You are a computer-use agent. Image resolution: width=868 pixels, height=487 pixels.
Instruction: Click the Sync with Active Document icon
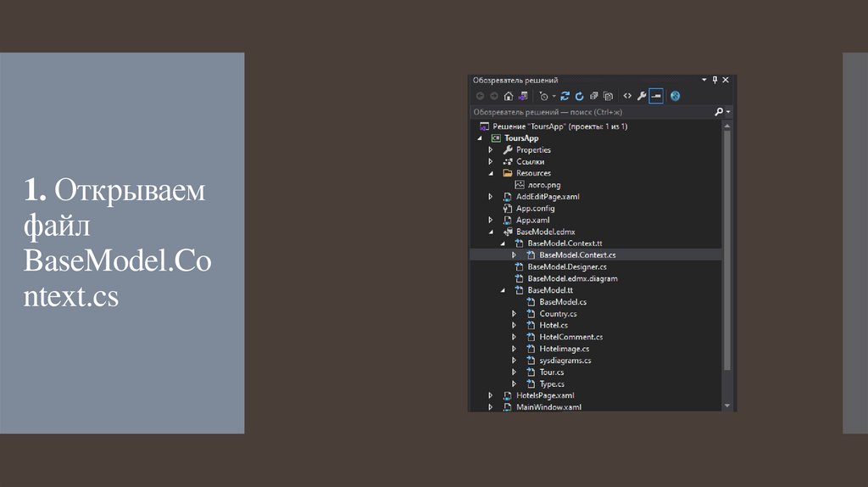click(565, 96)
